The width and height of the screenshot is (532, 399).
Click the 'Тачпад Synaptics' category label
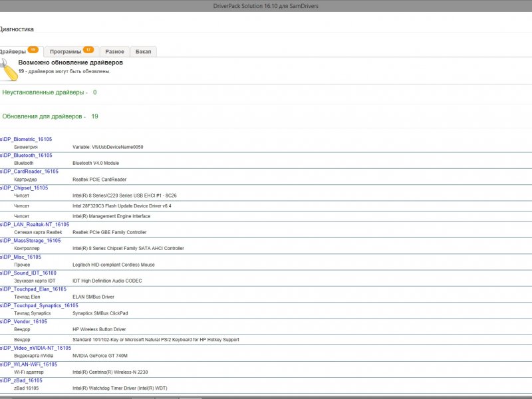(x=32, y=313)
